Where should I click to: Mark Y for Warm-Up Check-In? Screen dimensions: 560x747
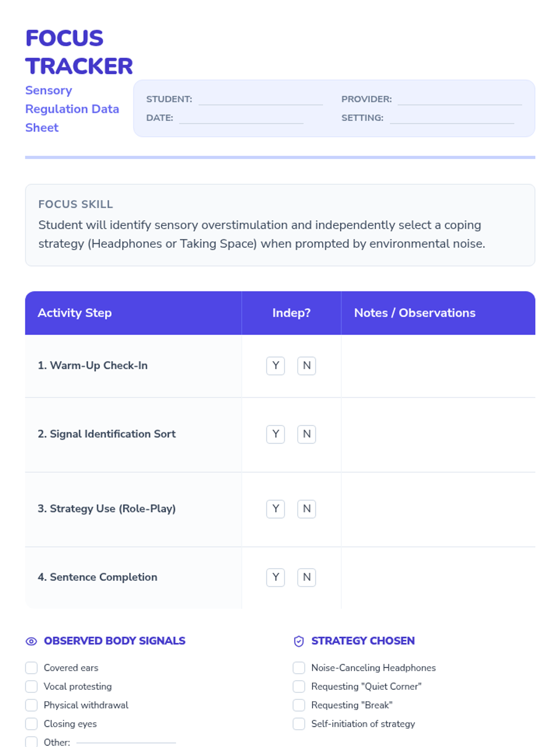(275, 366)
